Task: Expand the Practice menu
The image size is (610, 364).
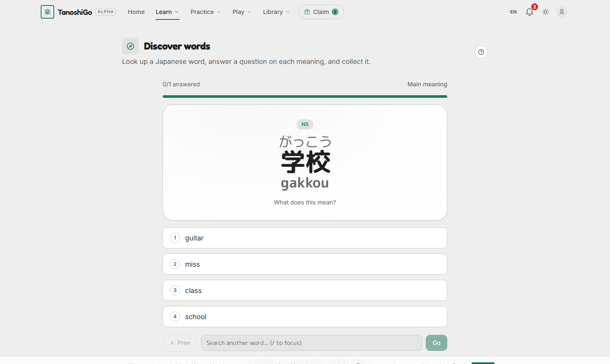Action: click(205, 12)
